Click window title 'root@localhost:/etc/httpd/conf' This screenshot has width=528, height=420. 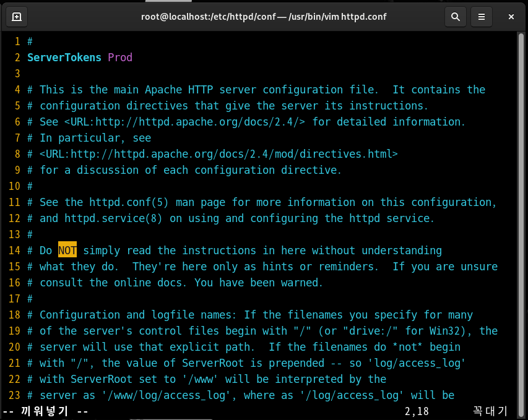208,17
